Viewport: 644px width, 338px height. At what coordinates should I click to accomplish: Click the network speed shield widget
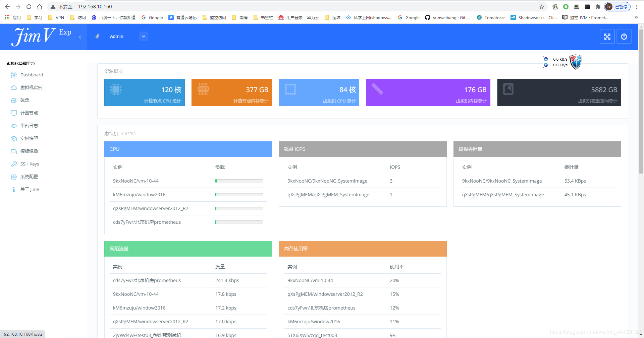[562, 62]
